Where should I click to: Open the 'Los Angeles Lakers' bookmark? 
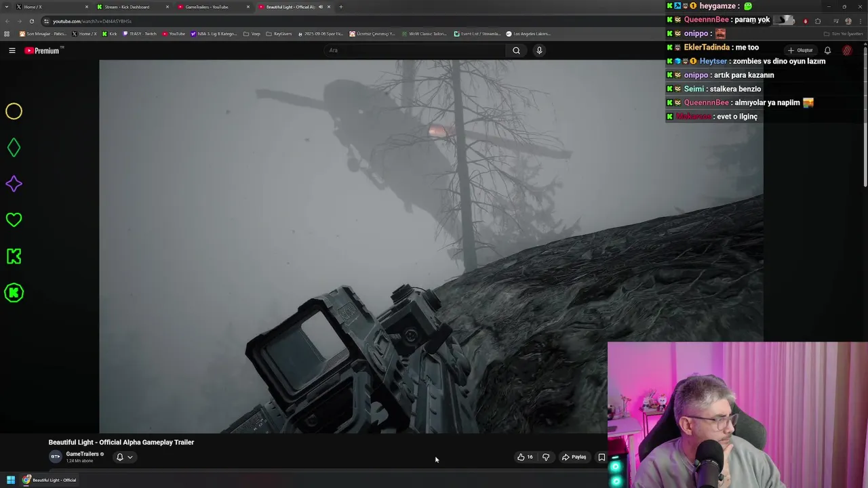click(528, 33)
